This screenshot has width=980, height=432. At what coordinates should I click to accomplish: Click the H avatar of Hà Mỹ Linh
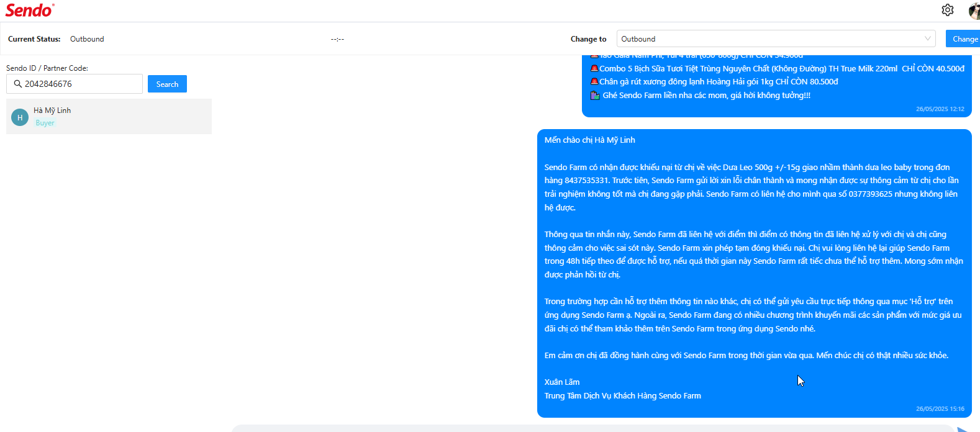(20, 117)
